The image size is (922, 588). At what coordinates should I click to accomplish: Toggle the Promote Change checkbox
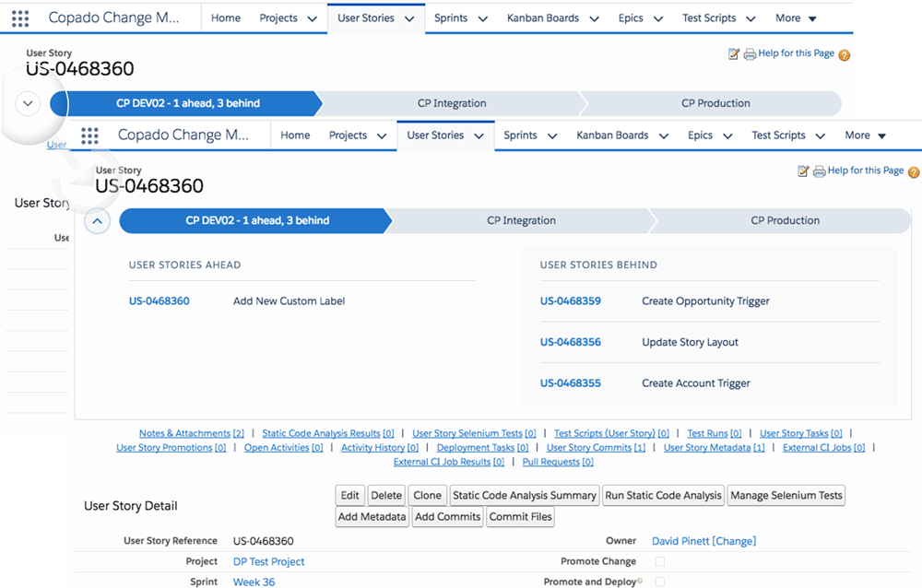pos(660,561)
